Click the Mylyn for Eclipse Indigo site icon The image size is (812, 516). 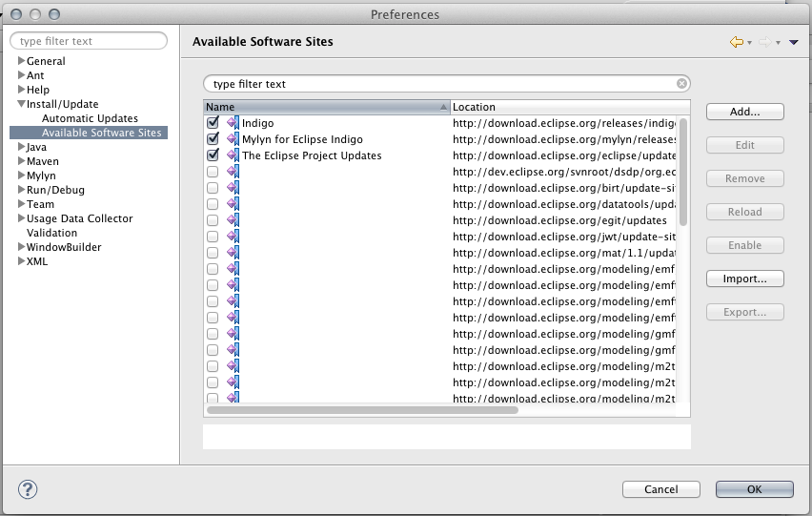coord(233,139)
